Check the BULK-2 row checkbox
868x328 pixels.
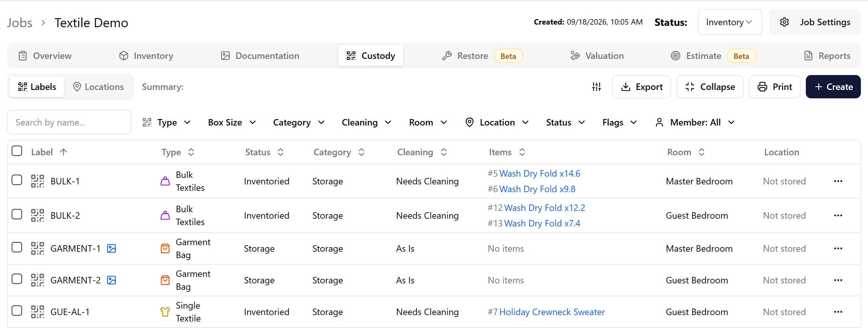pyautogui.click(x=17, y=214)
